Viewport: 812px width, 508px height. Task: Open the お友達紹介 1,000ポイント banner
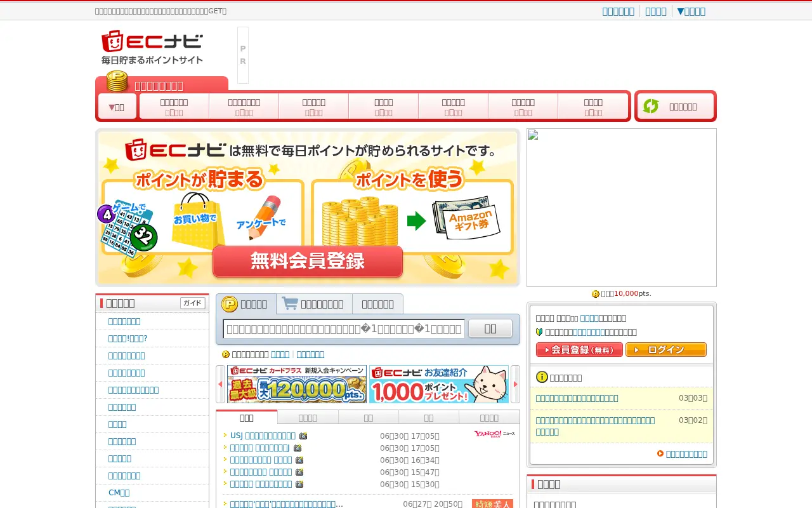[439, 384]
